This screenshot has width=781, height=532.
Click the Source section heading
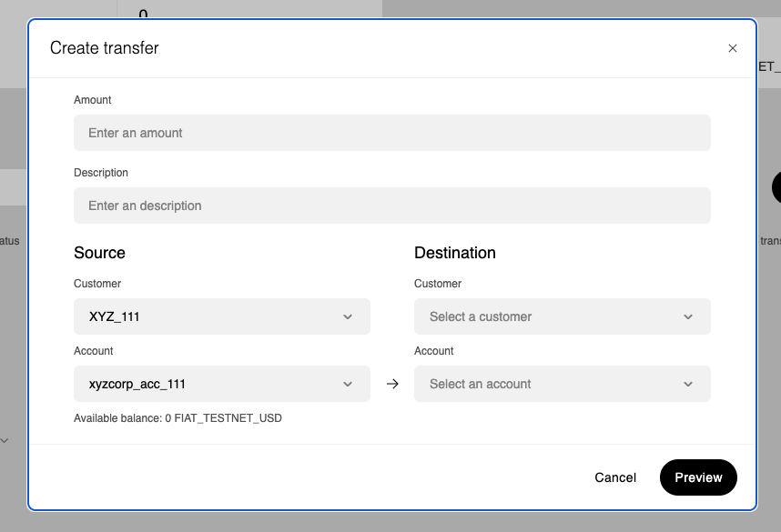(x=99, y=253)
